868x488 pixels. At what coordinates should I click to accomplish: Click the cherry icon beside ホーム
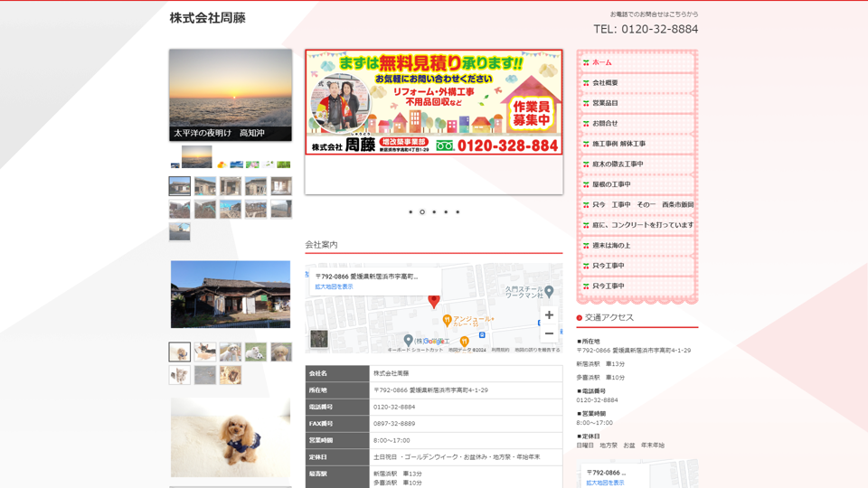pos(586,63)
